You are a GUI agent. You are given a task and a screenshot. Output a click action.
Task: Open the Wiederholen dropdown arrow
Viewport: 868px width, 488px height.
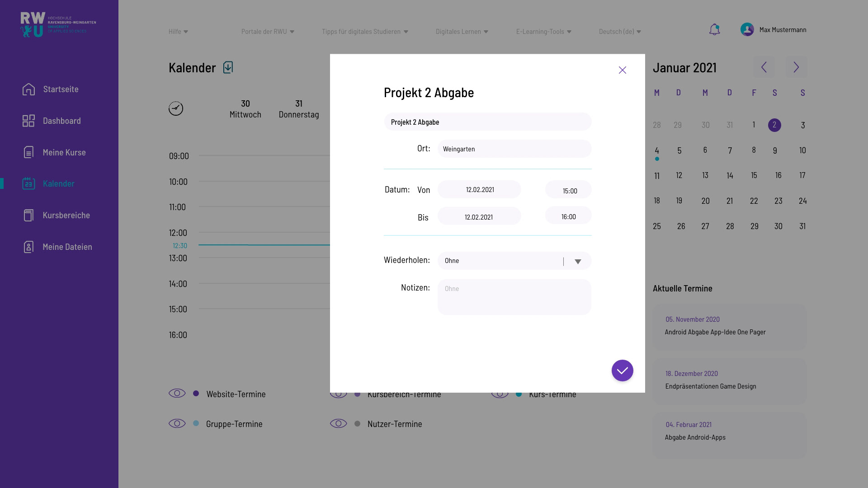coord(578,262)
